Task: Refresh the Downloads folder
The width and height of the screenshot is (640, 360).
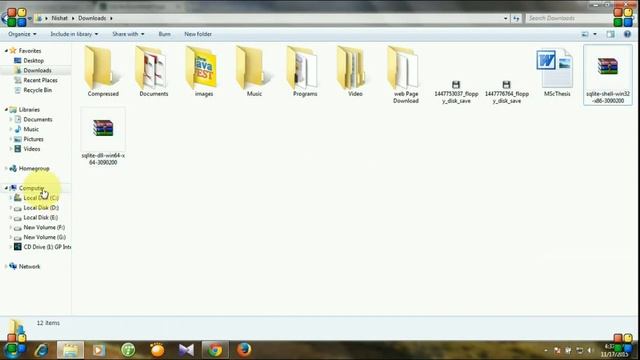Action: click(x=516, y=18)
